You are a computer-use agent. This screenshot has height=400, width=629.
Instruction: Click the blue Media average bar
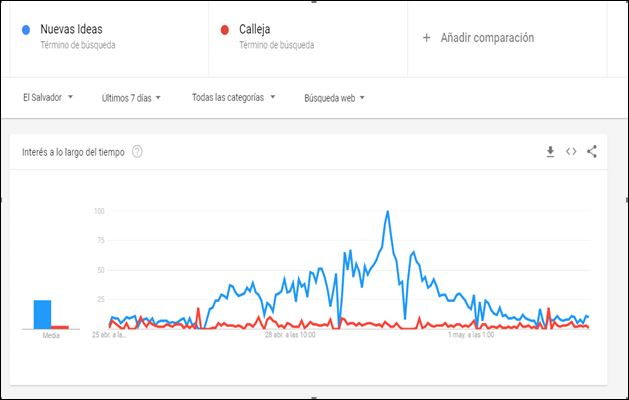(x=42, y=315)
